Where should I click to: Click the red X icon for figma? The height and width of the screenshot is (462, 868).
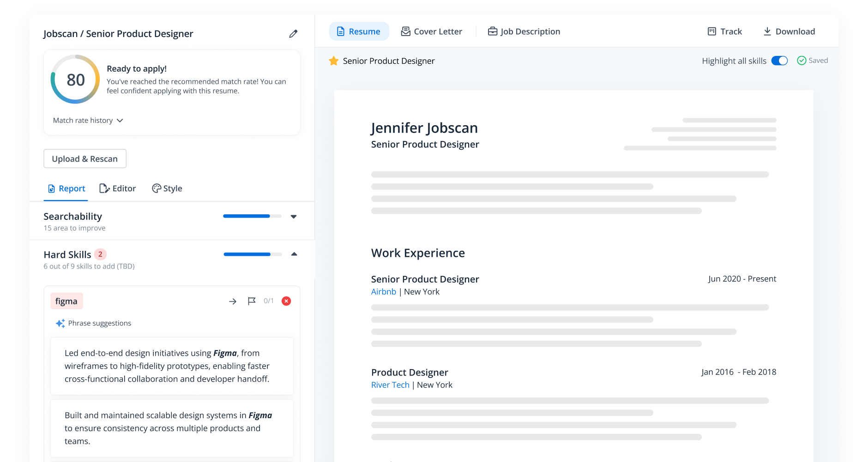[286, 301]
